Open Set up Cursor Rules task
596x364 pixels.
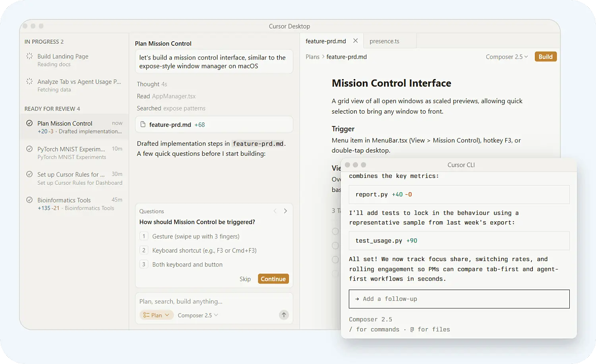click(x=74, y=178)
